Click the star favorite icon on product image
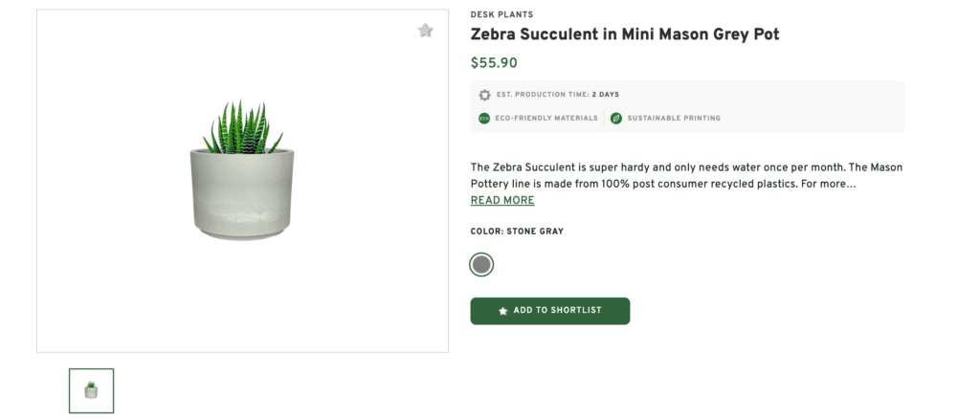This screenshot has width=980, height=420. point(426,31)
